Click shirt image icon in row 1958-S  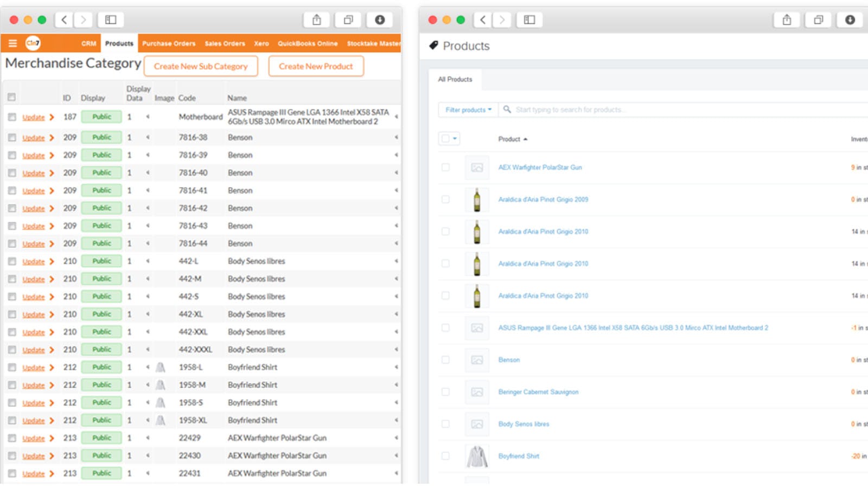(160, 403)
